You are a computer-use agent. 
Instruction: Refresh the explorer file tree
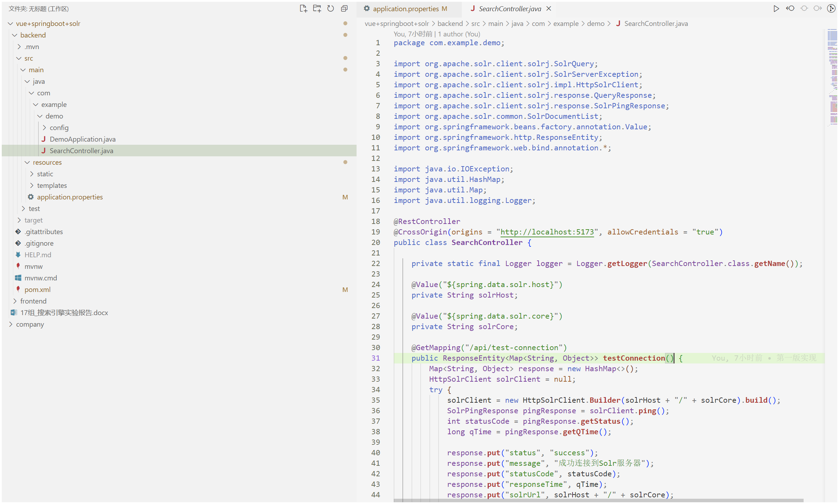pyautogui.click(x=331, y=9)
